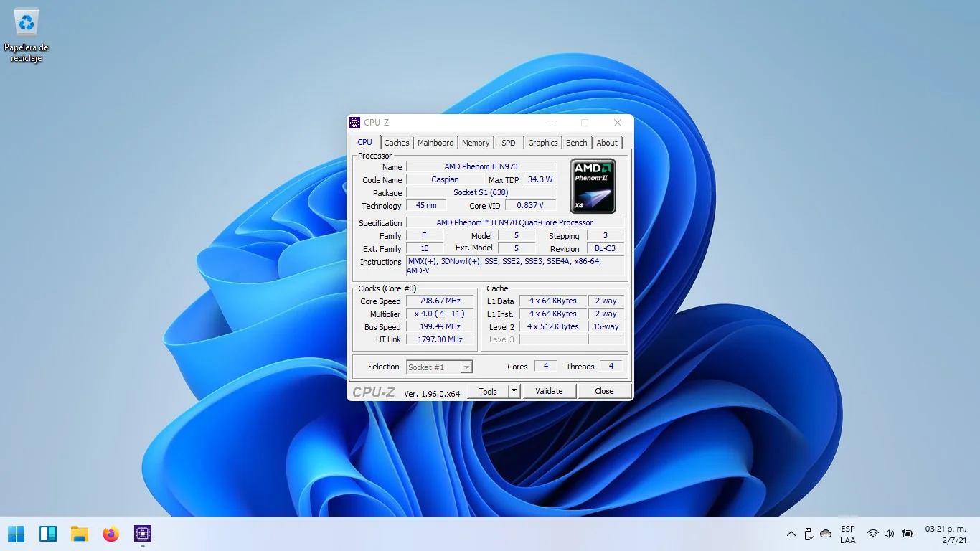Click the battery status tray icon
This screenshot has width=980, height=551.
coord(908,534)
